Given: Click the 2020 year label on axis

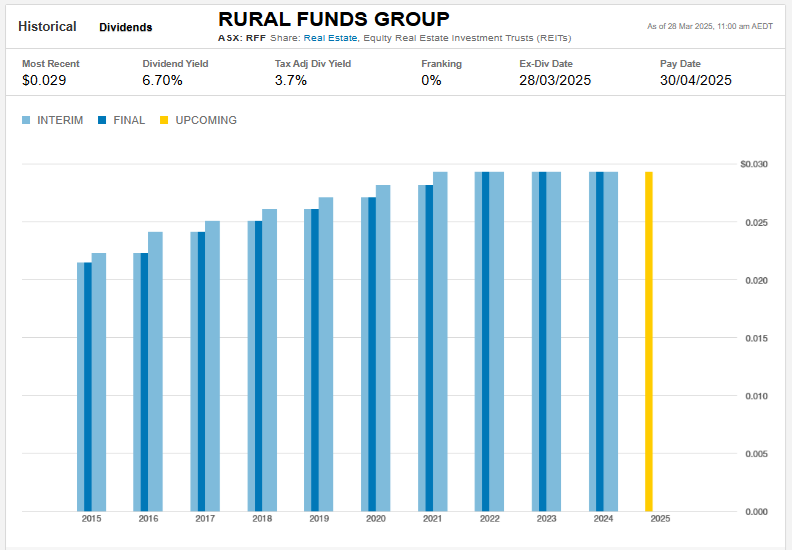Looking at the screenshot, I should (375, 519).
